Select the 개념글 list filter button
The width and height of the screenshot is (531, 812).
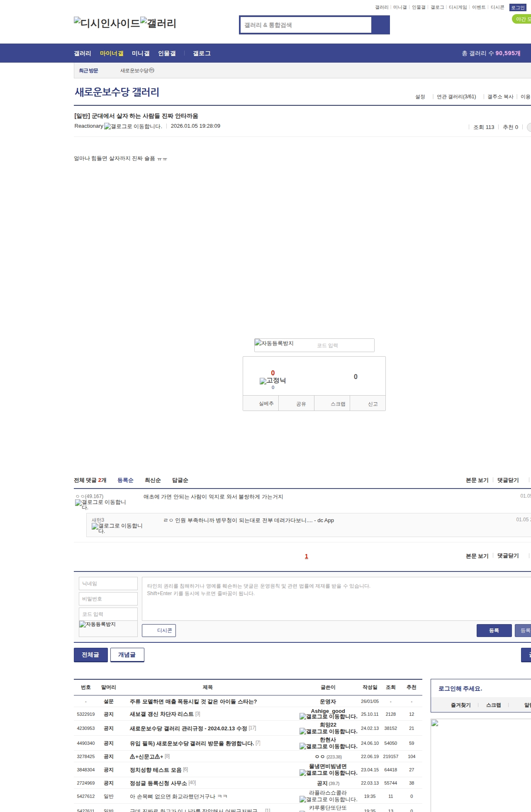pos(127,655)
